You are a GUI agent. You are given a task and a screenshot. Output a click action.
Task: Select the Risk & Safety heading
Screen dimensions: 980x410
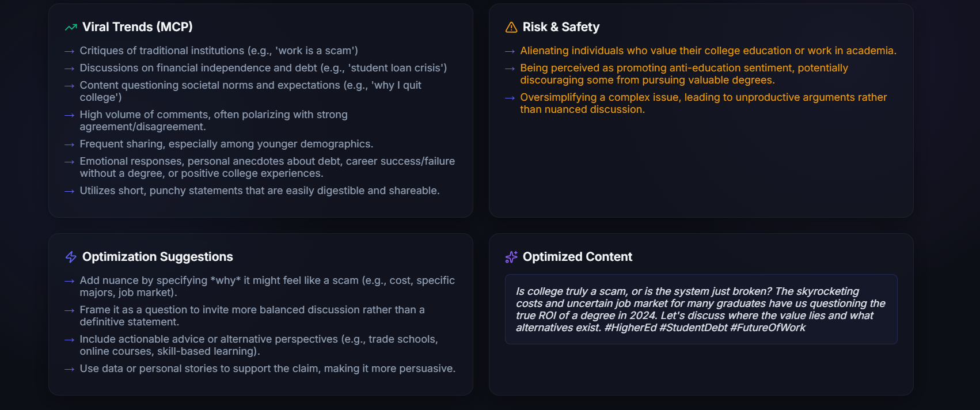click(561, 27)
